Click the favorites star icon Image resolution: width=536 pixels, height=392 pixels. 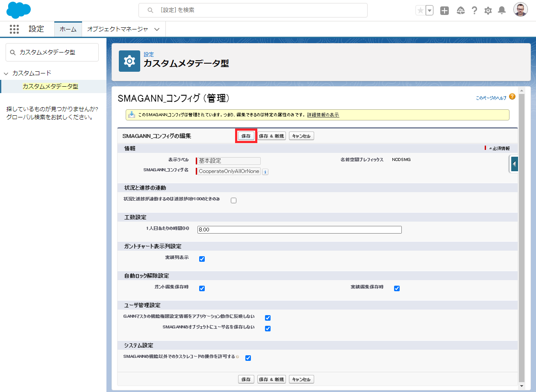tap(421, 11)
